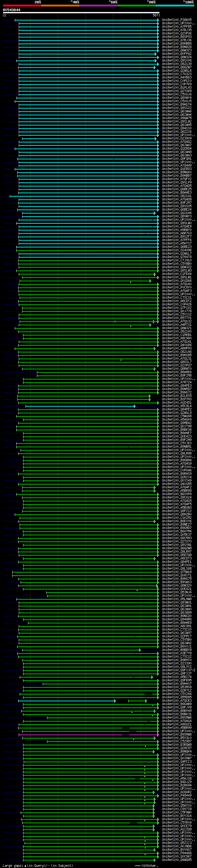The height and width of the screenshot is (868, 197).
Task: Select UniRef100_C5WU68 entry
Action: pyautogui.click(x=176, y=416)
